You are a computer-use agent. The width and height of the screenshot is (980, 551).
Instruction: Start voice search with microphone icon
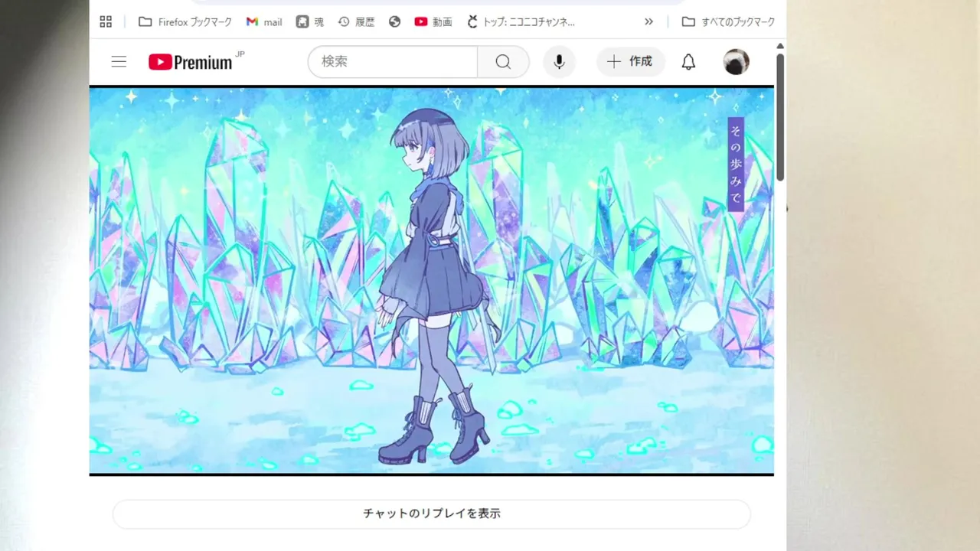click(x=559, y=62)
